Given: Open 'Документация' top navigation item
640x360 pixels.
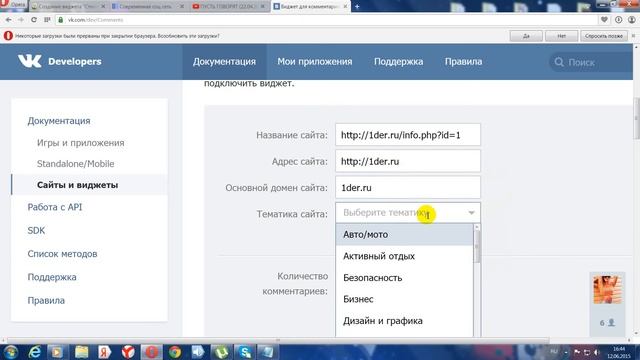Looking at the screenshot, I should [x=224, y=62].
